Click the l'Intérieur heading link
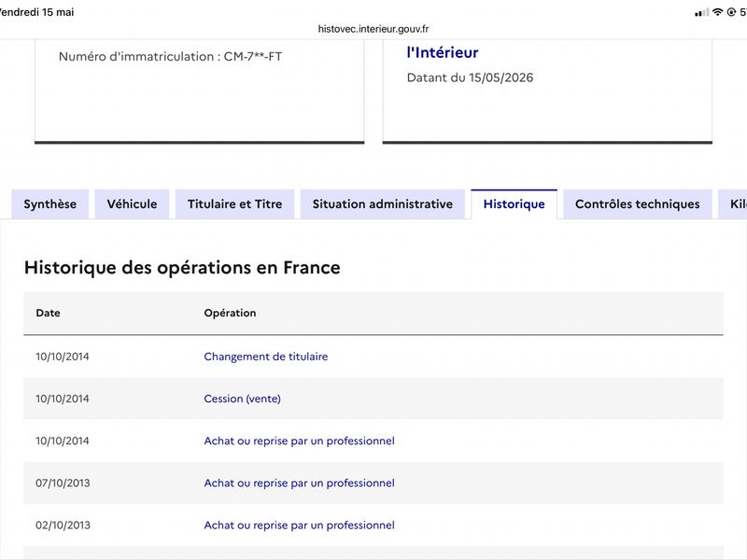This screenshot has height=560, width=747. coord(443,52)
